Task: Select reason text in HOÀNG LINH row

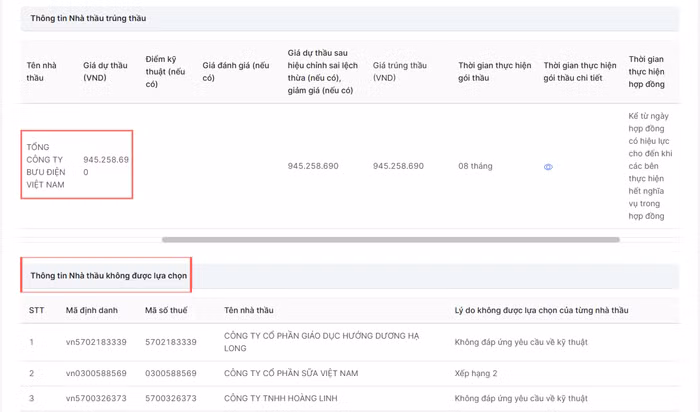Action: click(x=521, y=398)
